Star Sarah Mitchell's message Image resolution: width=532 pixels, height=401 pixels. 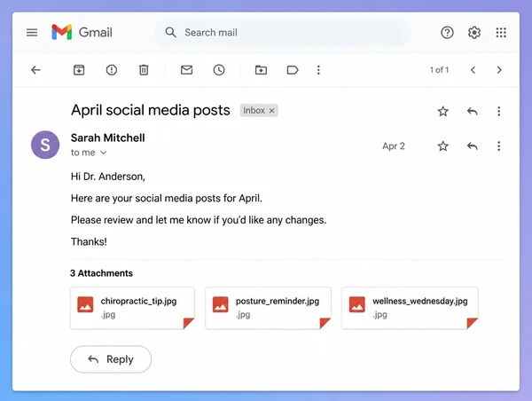click(442, 146)
